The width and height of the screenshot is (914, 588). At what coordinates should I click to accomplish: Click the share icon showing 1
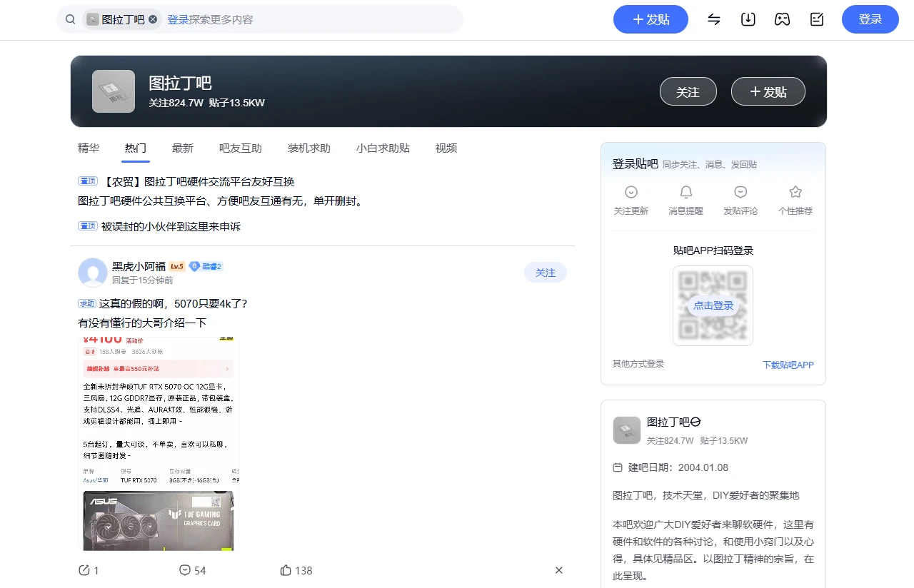84,570
